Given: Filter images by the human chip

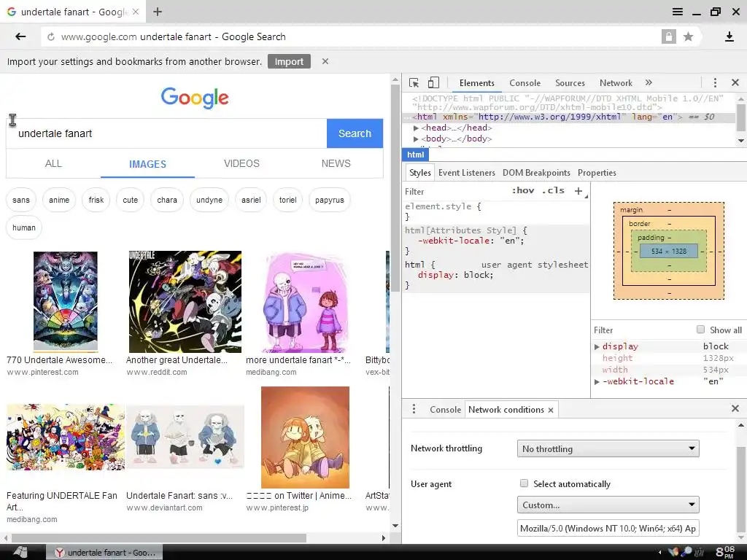Looking at the screenshot, I should [x=24, y=227].
